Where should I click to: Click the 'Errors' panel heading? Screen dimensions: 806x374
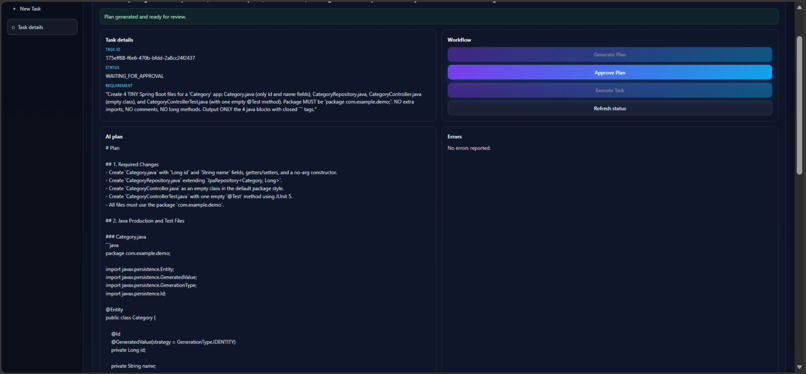[455, 137]
